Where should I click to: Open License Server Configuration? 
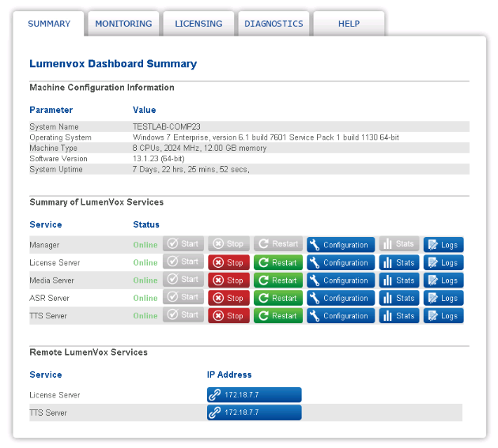click(x=341, y=262)
